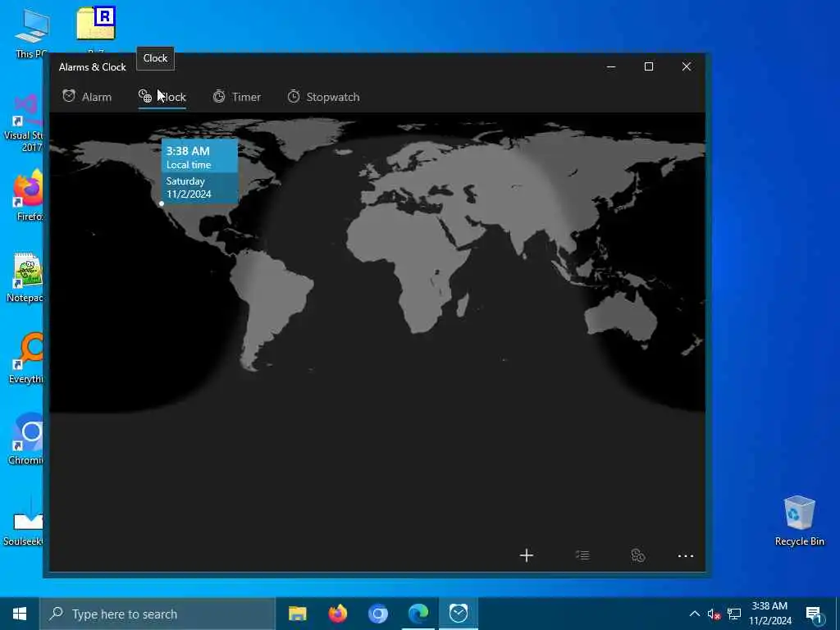Go to the Stopwatch tab
Image resolution: width=840 pixels, height=630 pixels.
pos(323,97)
